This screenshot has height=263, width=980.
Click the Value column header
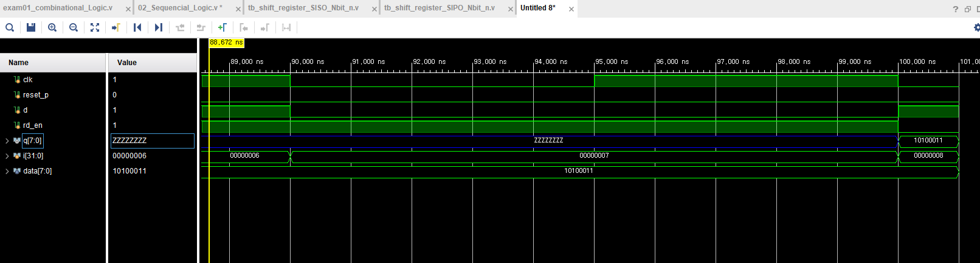coord(153,63)
